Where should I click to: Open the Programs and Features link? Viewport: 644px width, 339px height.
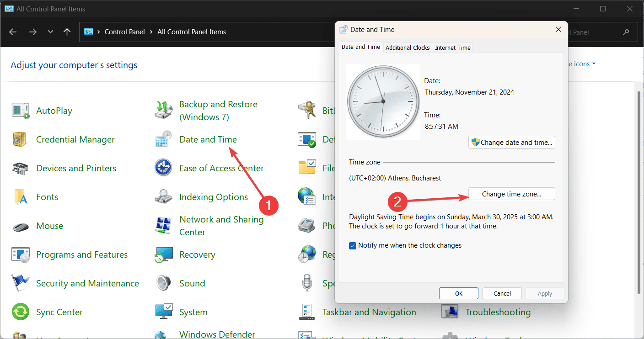tap(82, 254)
